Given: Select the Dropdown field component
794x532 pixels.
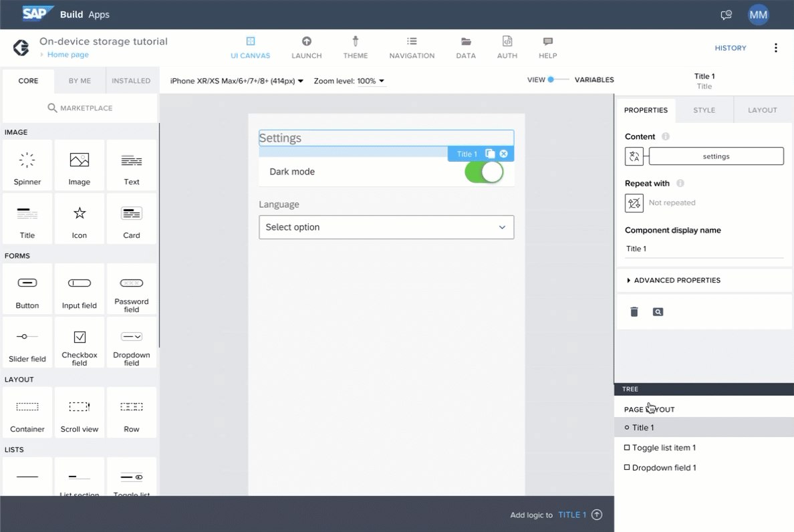Looking at the screenshot, I should [x=132, y=343].
